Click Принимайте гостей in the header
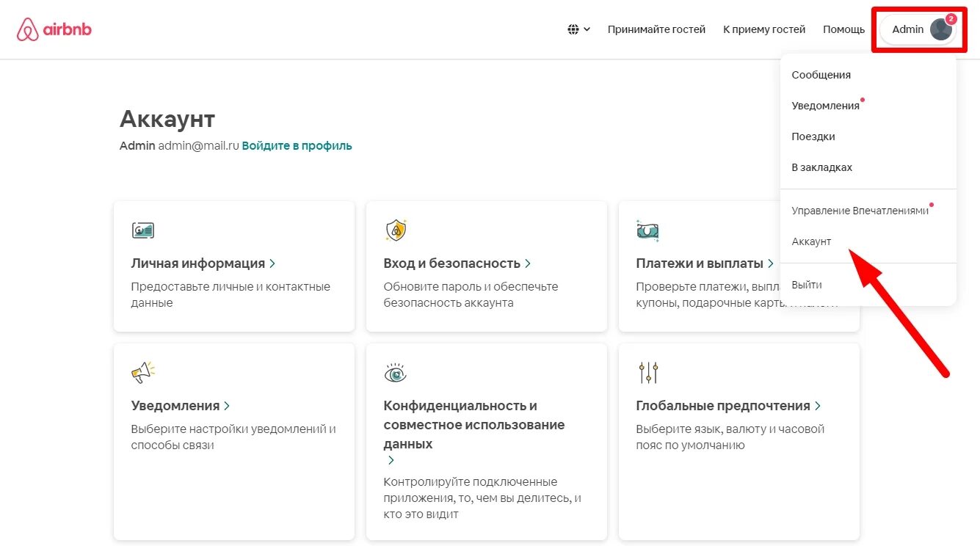The height and width of the screenshot is (546, 980). coord(656,29)
